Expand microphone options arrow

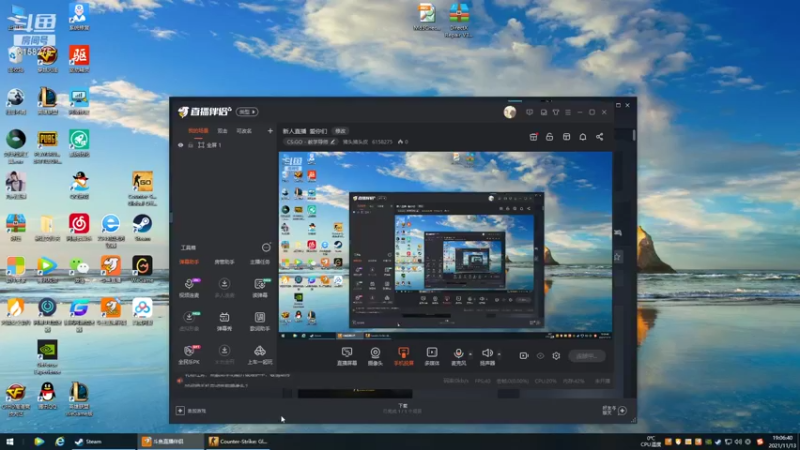click(470, 354)
